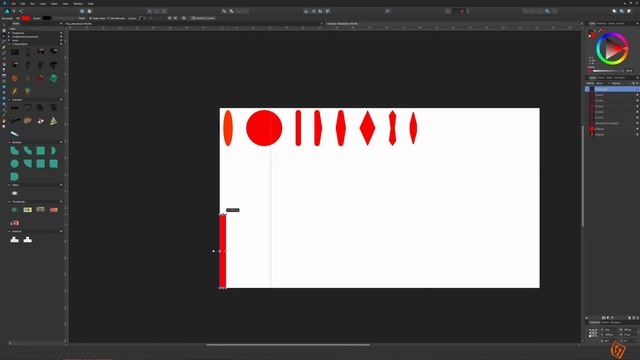Select the highlighted Rectangle layer row
This screenshot has width=640, height=360.
(x=611, y=89)
